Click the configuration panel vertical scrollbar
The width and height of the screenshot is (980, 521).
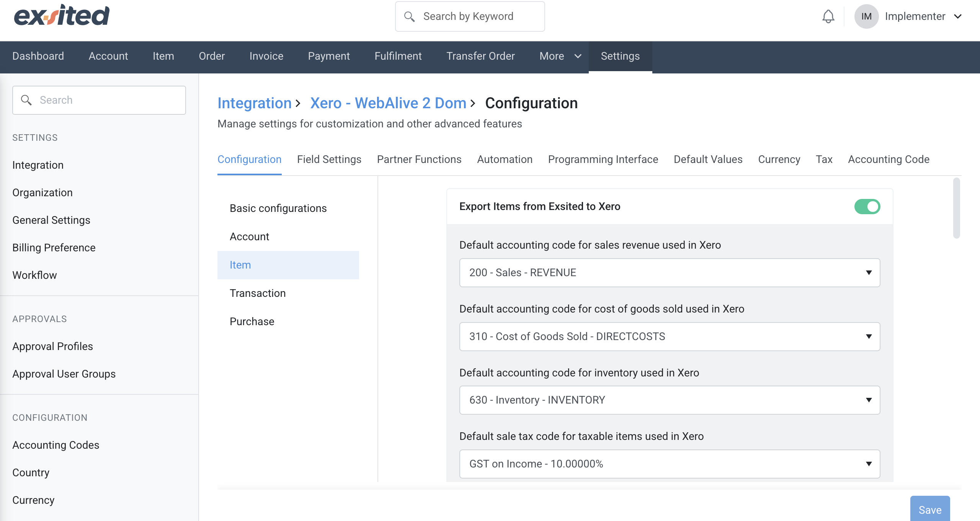[x=956, y=208]
